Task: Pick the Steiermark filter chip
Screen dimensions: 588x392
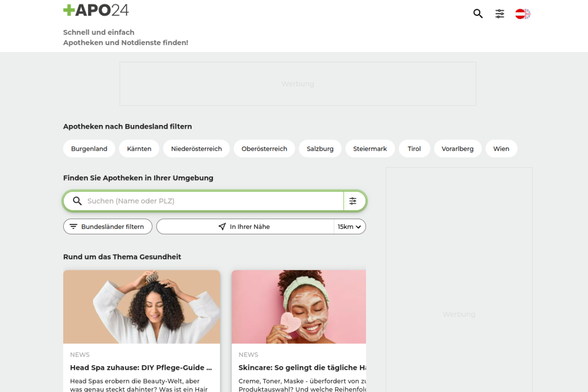Action: pyautogui.click(x=370, y=149)
